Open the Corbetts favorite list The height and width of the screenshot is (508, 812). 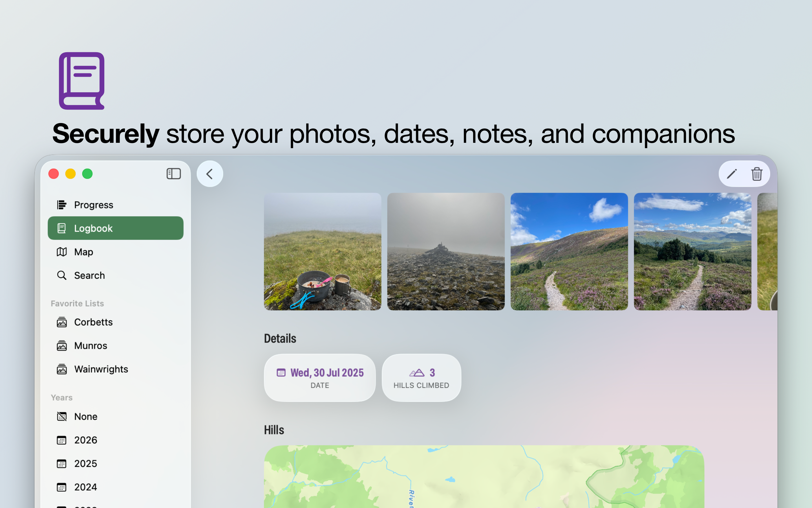tap(115, 322)
